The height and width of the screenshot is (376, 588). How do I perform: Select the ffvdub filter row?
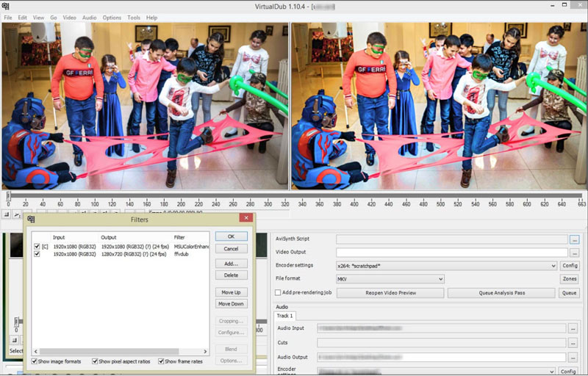121,254
